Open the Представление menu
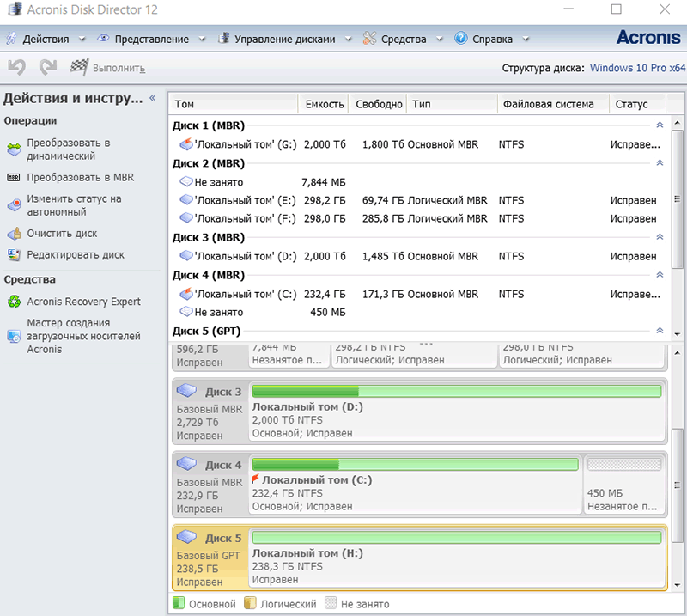Image resolution: width=687 pixels, height=616 pixels. pos(152,39)
